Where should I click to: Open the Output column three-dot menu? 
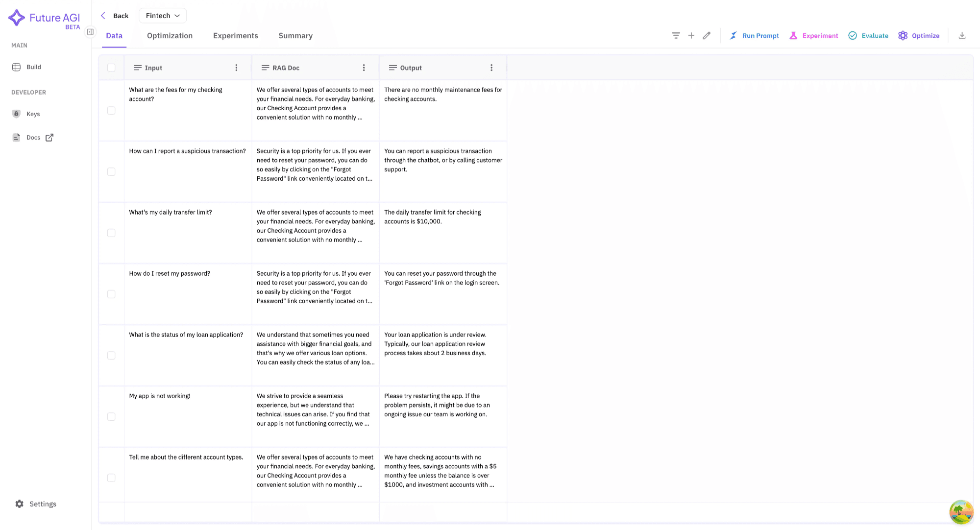[491, 68]
